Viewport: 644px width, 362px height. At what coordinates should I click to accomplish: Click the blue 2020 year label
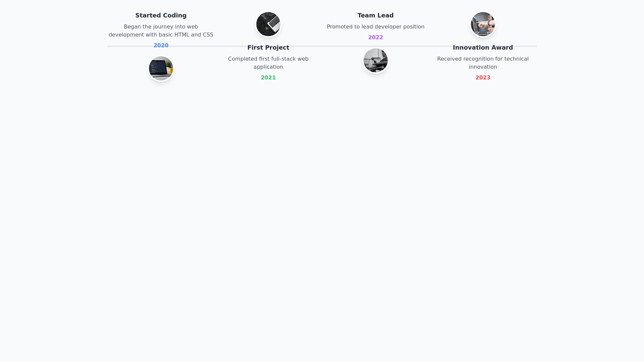point(161,46)
